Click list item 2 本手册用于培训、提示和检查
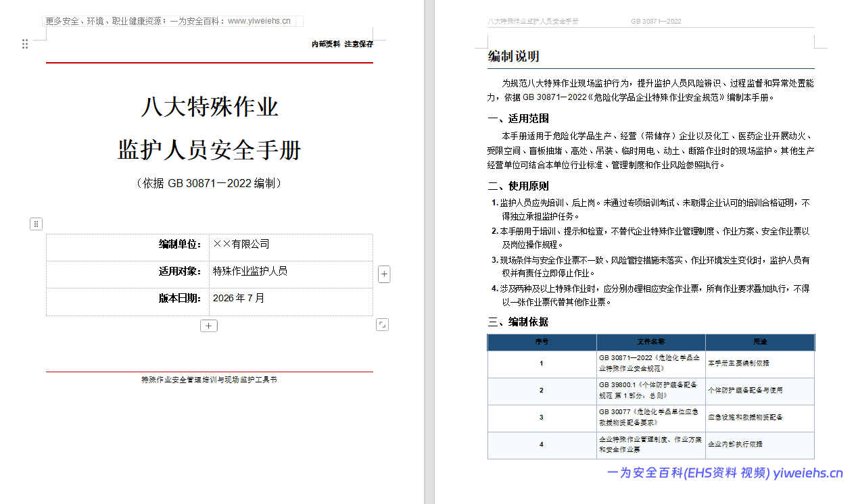The height and width of the screenshot is (504, 856). point(651,238)
